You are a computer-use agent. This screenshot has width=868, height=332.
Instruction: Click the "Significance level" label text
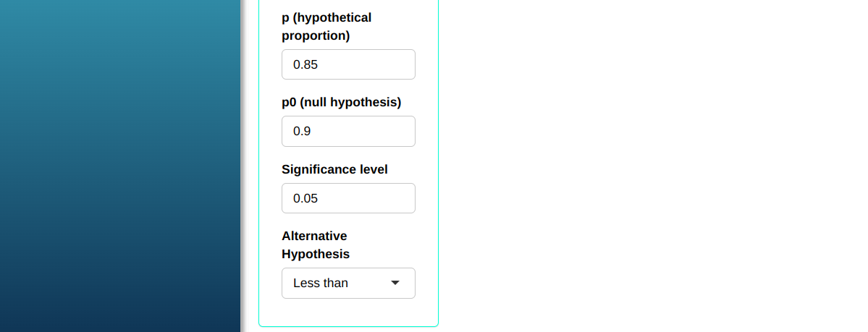click(x=334, y=169)
